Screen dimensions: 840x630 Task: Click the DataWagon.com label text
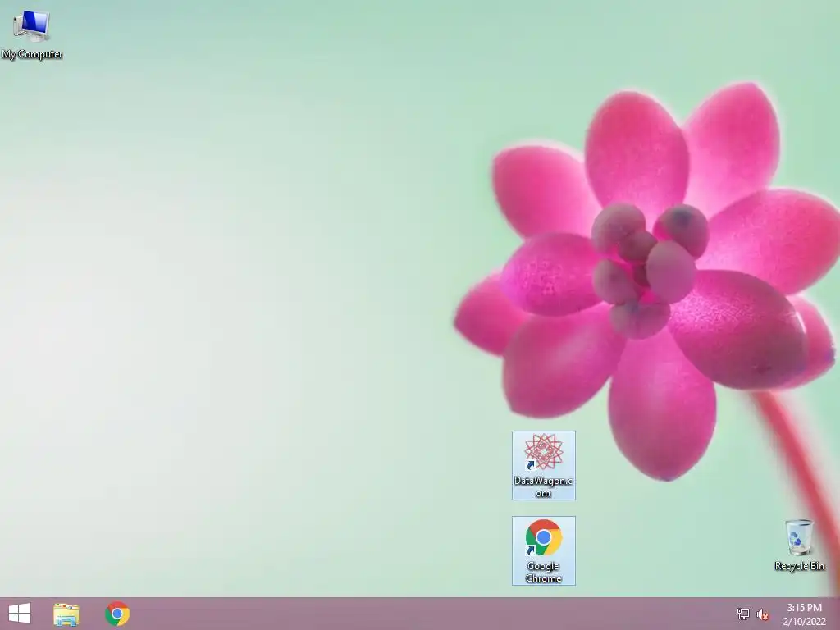pos(543,486)
